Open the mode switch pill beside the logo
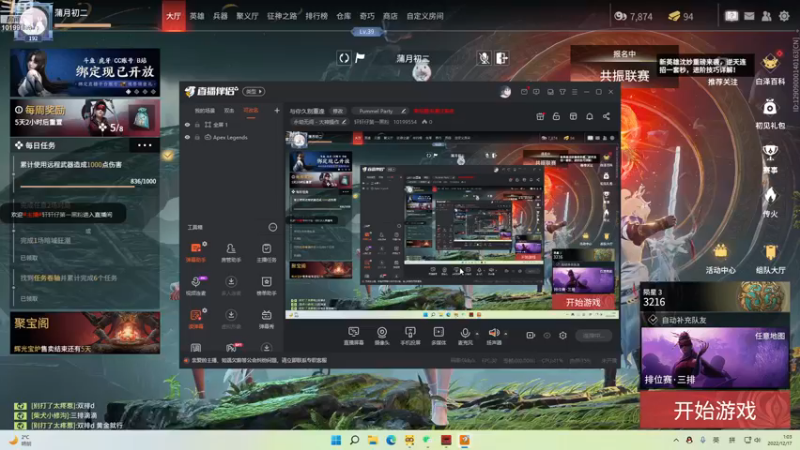This screenshot has height=450, width=800. (254, 91)
